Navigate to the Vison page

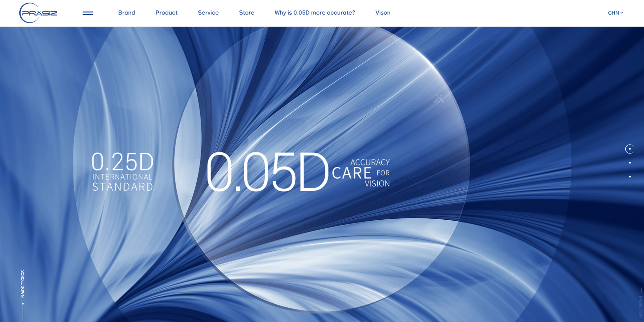coord(383,13)
